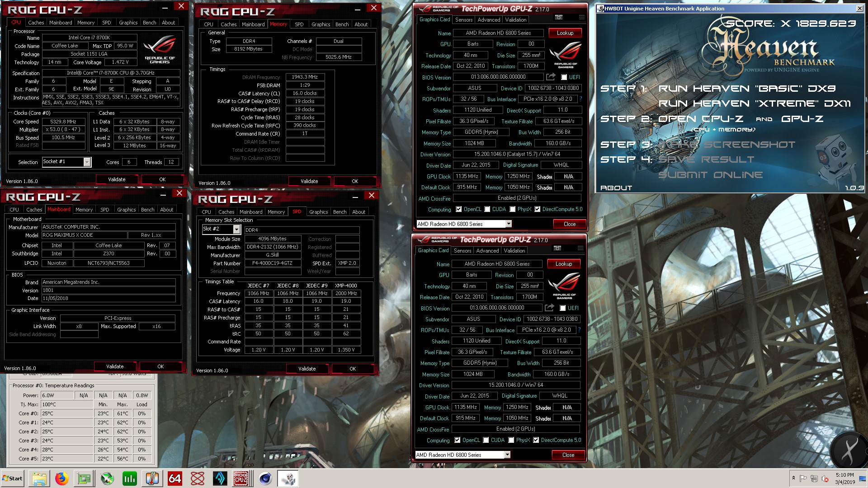868x488 pixels.
Task: Open top GPU-Z hamburger menu
Action: tap(582, 17)
